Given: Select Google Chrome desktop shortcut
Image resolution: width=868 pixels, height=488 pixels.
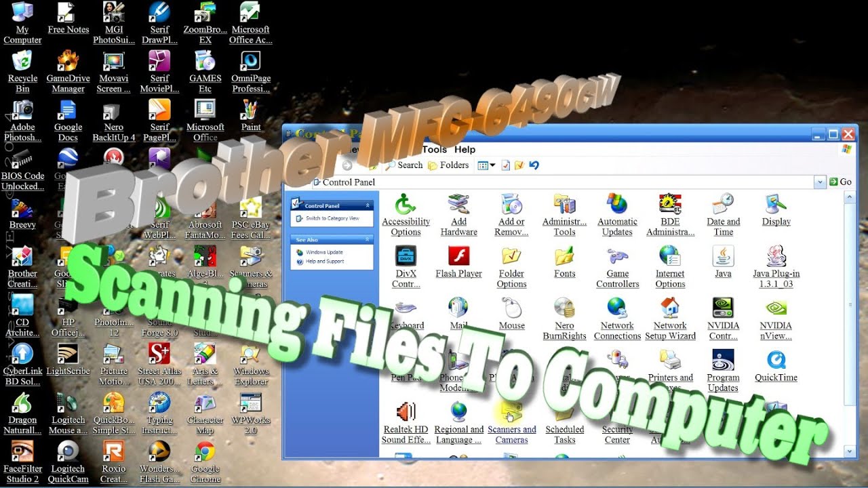Looking at the screenshot, I should click(205, 462).
